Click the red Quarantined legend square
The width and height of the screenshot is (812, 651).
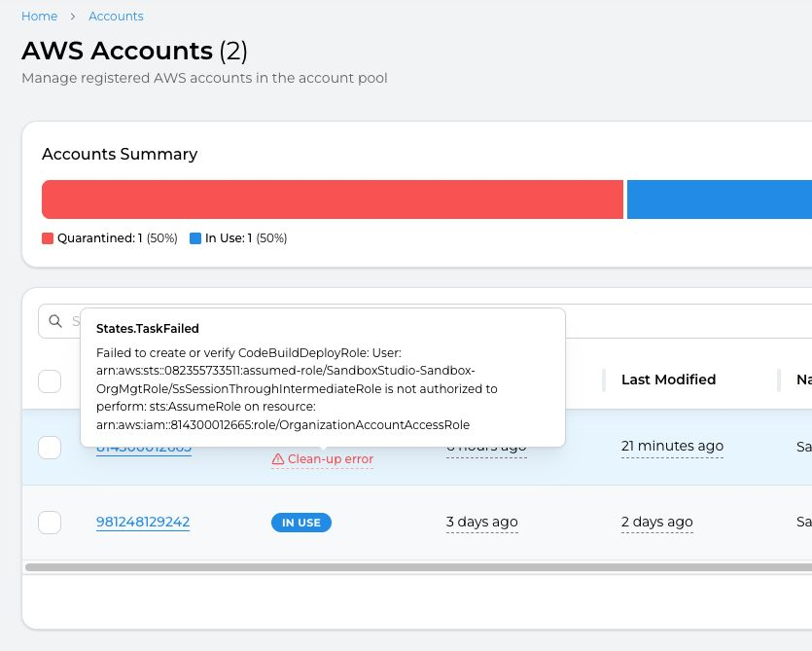[48, 238]
